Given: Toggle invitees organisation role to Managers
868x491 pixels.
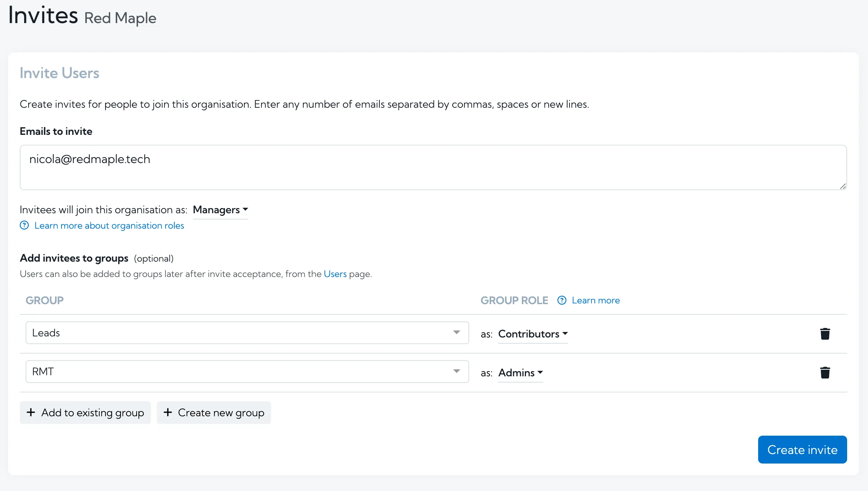Looking at the screenshot, I should tap(220, 209).
